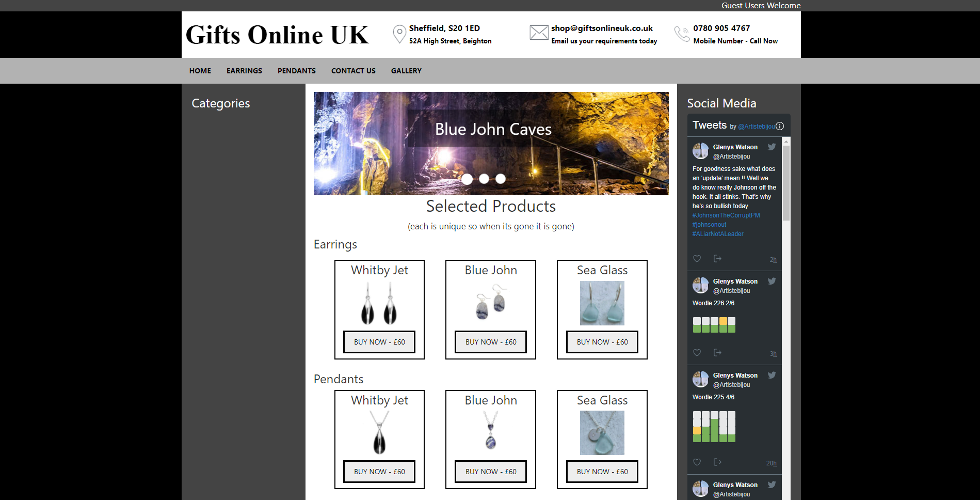The height and width of the screenshot is (500, 980).
Task: Open the Earrings menu item
Action: tap(244, 71)
